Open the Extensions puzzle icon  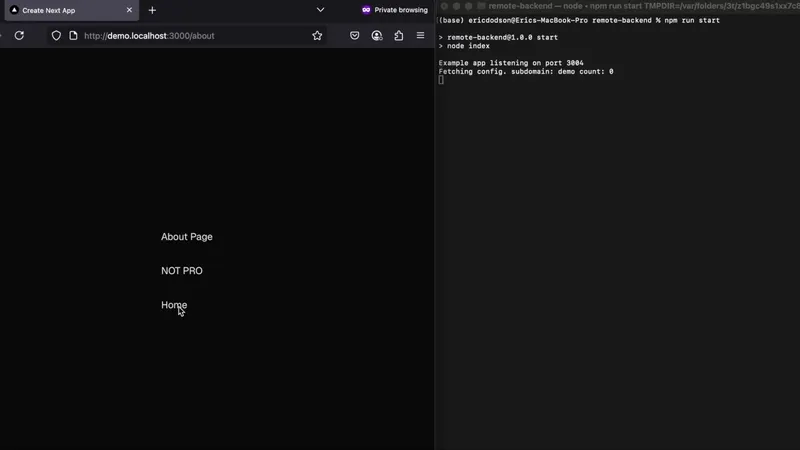click(x=398, y=36)
